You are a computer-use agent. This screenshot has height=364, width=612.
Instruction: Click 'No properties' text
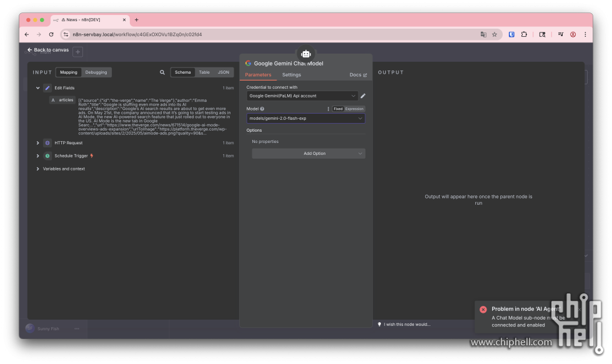click(265, 142)
